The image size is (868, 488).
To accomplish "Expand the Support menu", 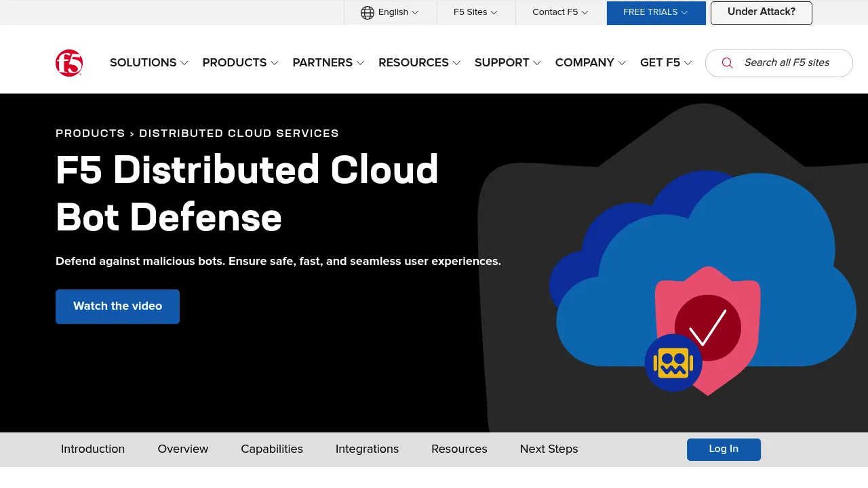I will (507, 62).
